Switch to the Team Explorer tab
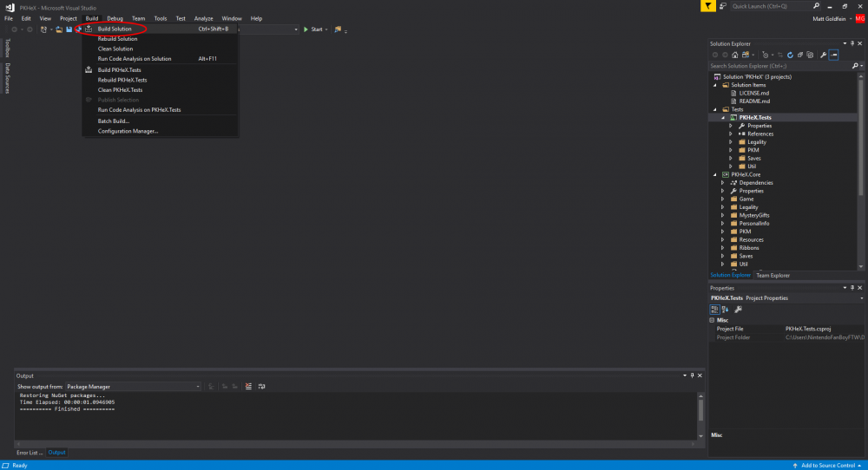Viewport: 868px width, 470px height. point(773,275)
